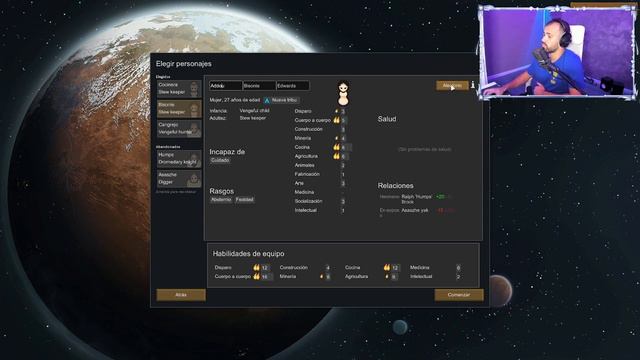Click the Fabricación skill row label
This screenshot has width=640, height=360.
[x=307, y=174]
